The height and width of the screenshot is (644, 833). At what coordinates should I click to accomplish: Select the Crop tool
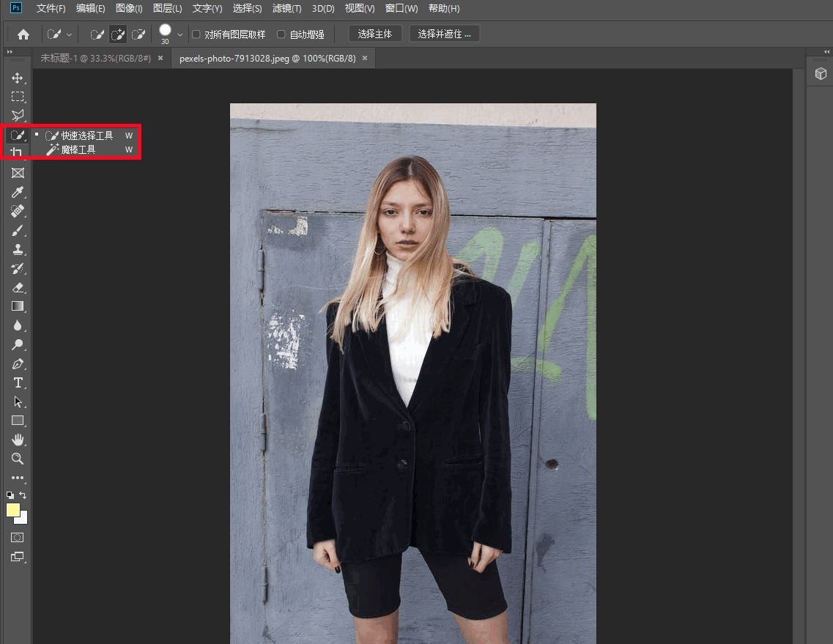pyautogui.click(x=18, y=154)
